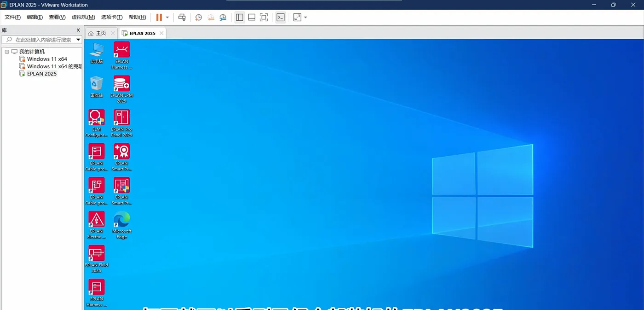Pause the virtual machine with the orange icon
Screen dimensions: 644x310
point(159,17)
